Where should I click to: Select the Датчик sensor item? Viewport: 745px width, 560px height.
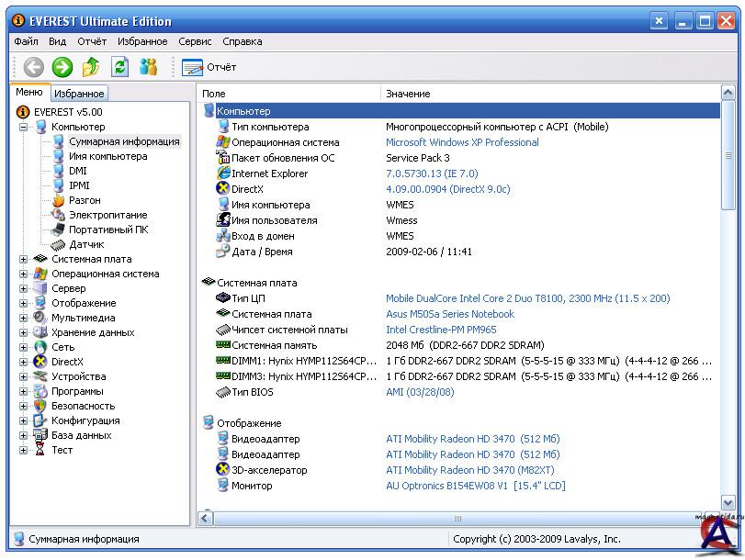(x=86, y=244)
